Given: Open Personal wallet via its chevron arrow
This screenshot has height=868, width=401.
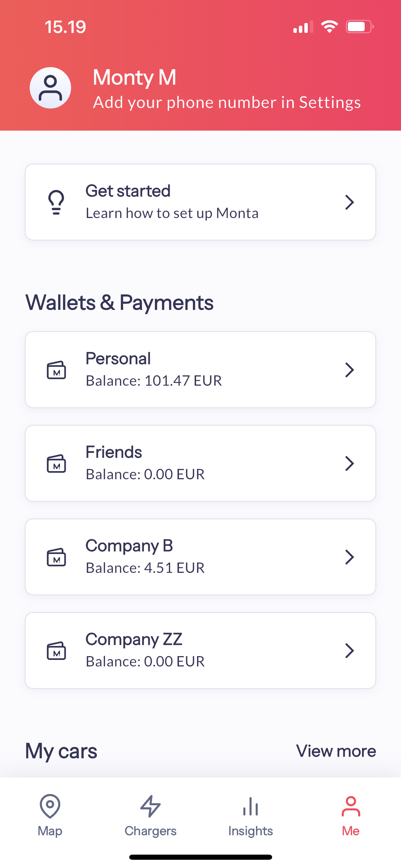Looking at the screenshot, I should 349,370.
